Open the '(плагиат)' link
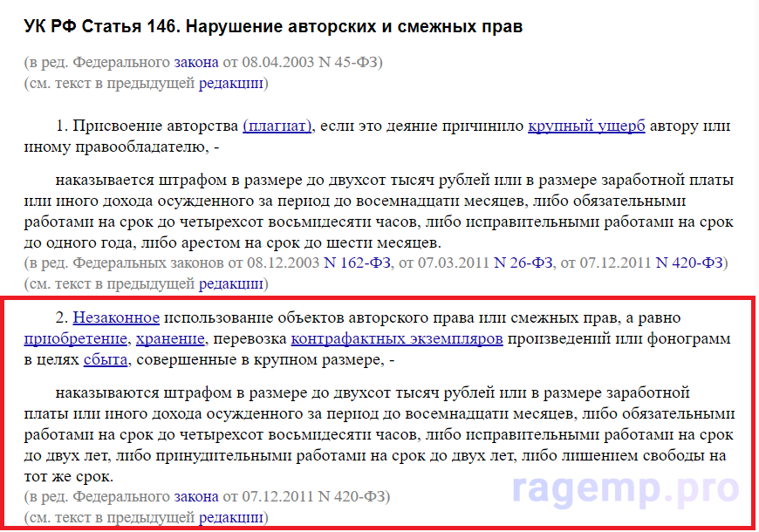This screenshot has width=759, height=532. point(277,126)
